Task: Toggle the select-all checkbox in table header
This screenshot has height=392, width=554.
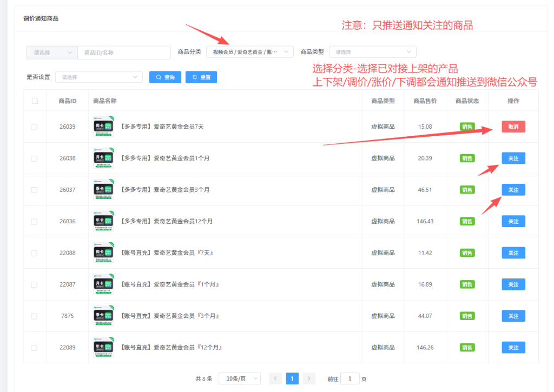Action: (x=35, y=101)
